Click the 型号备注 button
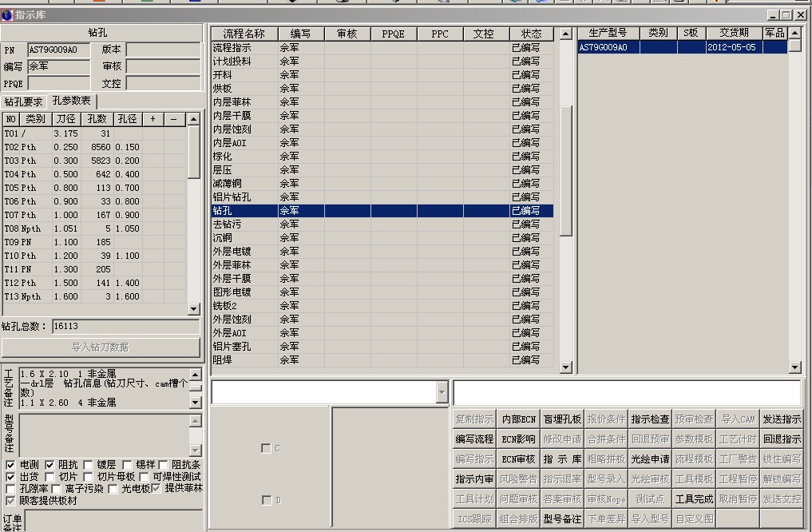Screen dimensions: 812x532 tap(562, 518)
